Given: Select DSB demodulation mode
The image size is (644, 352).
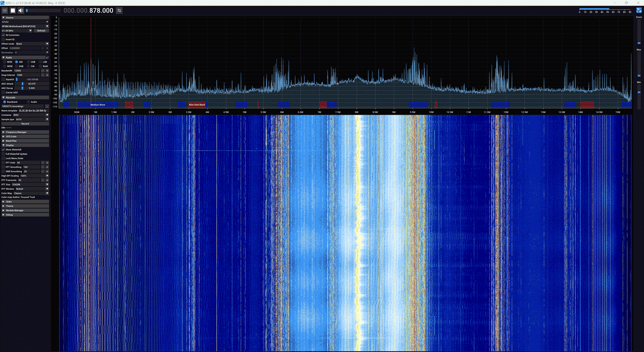Looking at the screenshot, I should [16, 66].
